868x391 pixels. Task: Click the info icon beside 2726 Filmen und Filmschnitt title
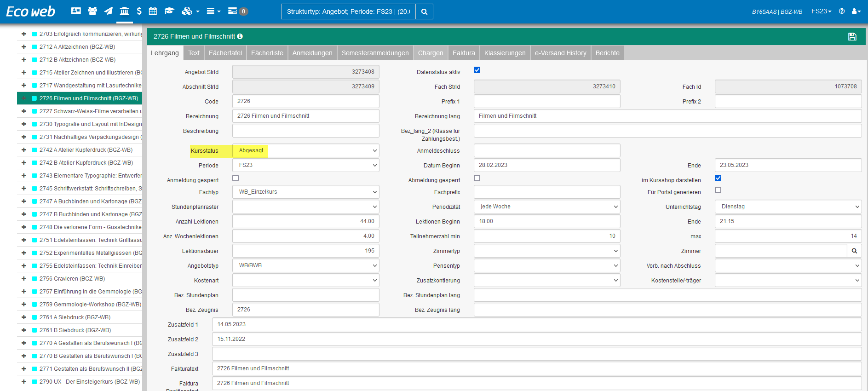pyautogui.click(x=240, y=36)
